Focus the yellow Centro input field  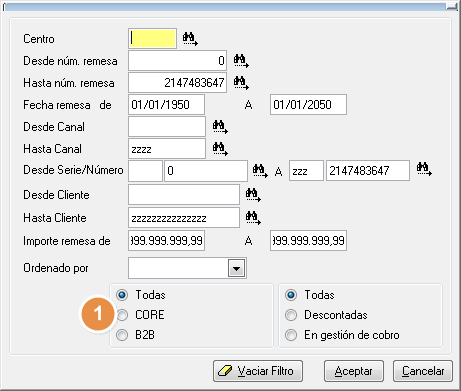pos(152,39)
